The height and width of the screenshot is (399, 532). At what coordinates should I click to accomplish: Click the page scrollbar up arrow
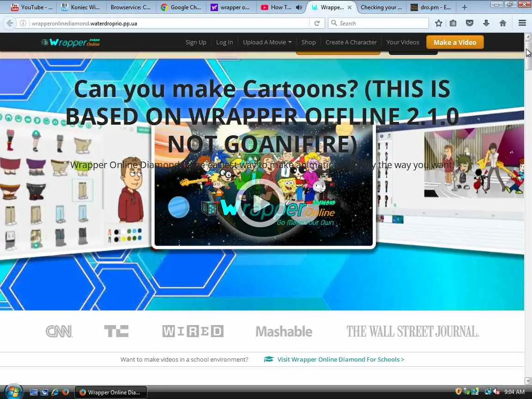tap(527, 36)
